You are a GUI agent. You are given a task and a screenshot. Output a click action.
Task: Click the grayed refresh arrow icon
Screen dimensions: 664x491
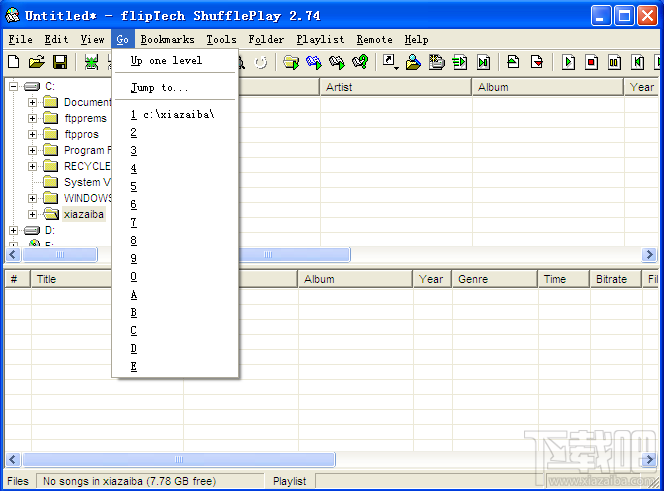(x=261, y=63)
